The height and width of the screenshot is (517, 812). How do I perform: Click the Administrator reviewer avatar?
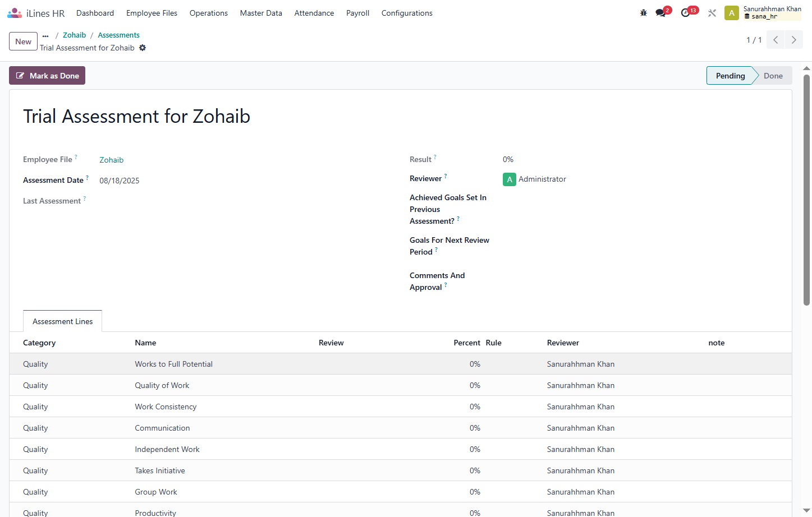[509, 179]
